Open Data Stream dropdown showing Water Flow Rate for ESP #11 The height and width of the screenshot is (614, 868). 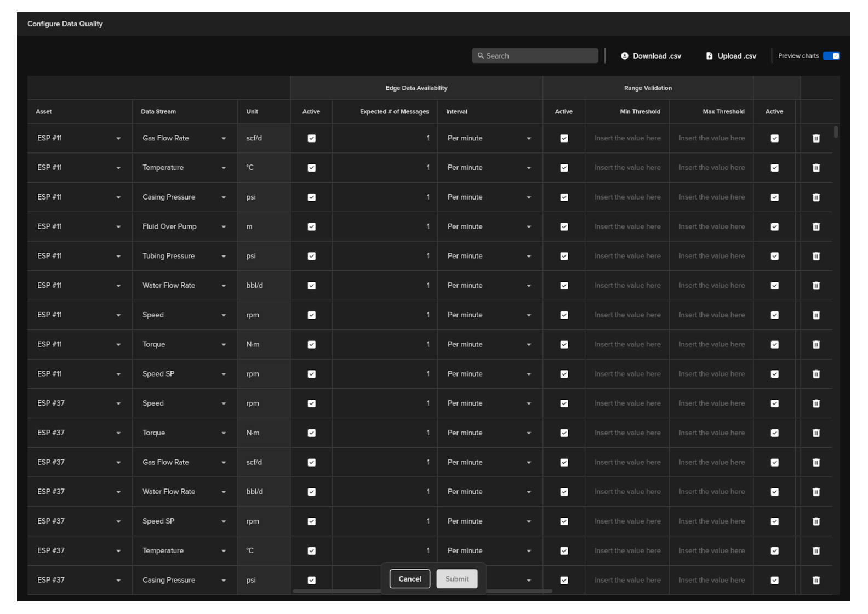pos(185,286)
